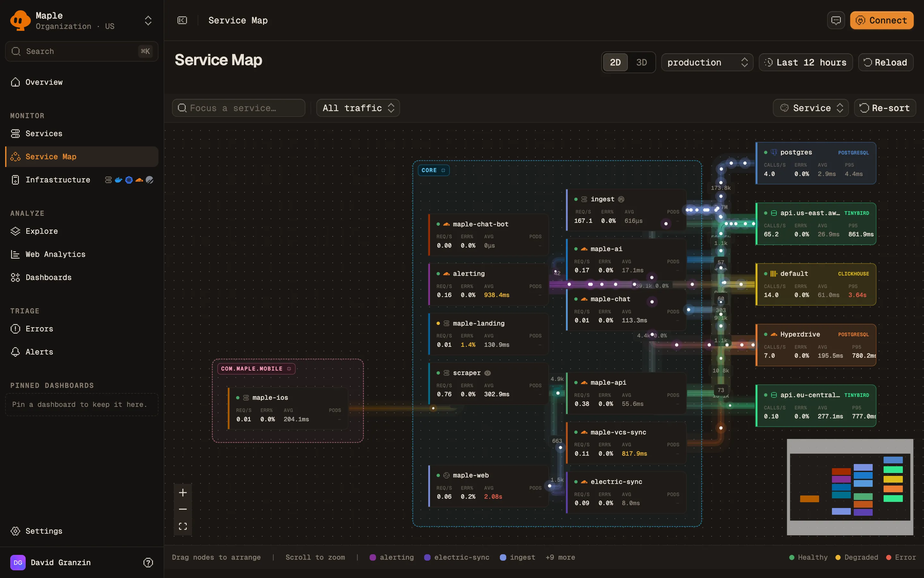The width and height of the screenshot is (924, 578).
Task: Open the Service grouping dropdown
Action: click(811, 108)
